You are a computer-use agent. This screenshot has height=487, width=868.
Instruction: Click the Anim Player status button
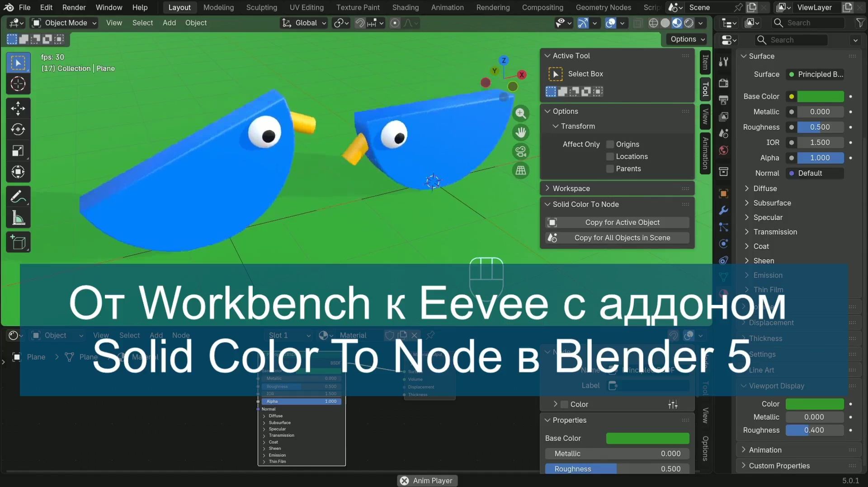click(427, 481)
